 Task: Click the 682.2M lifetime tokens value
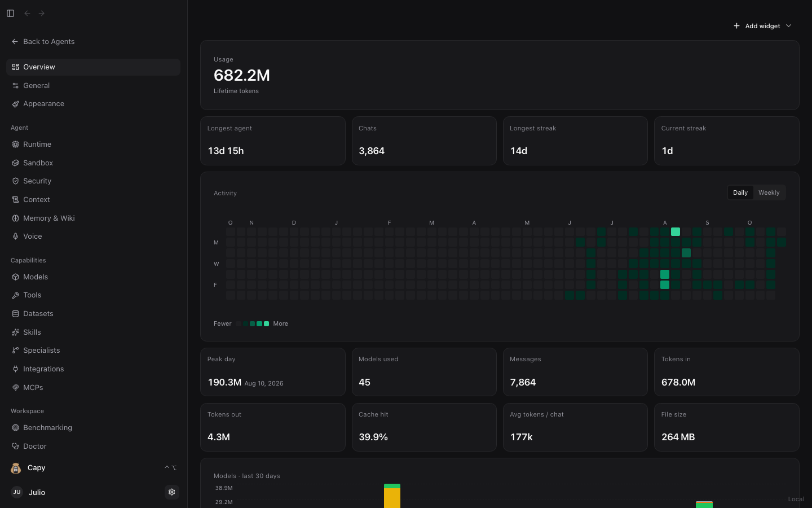tap(242, 75)
